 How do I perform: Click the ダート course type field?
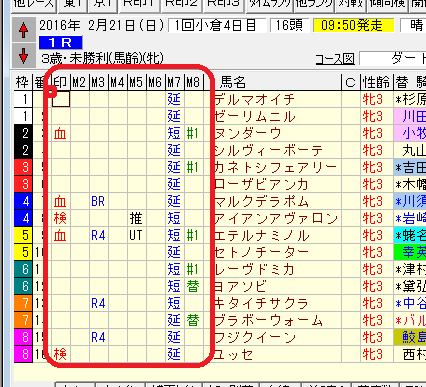coord(393,59)
